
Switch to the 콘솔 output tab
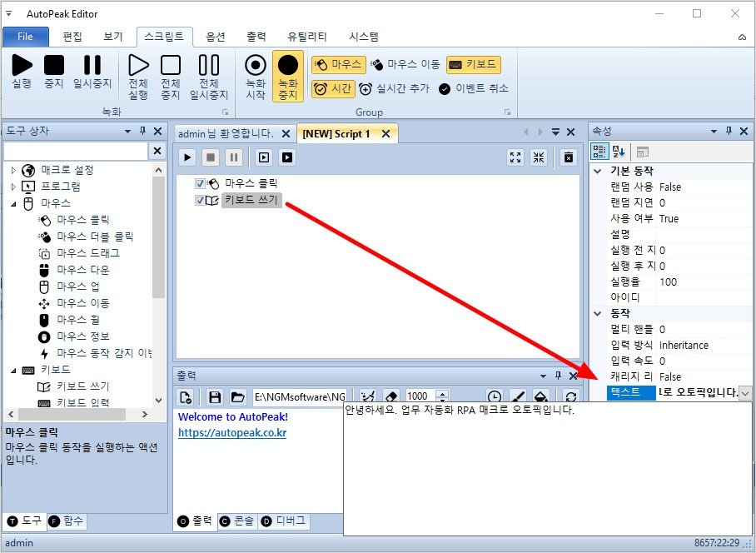click(237, 521)
